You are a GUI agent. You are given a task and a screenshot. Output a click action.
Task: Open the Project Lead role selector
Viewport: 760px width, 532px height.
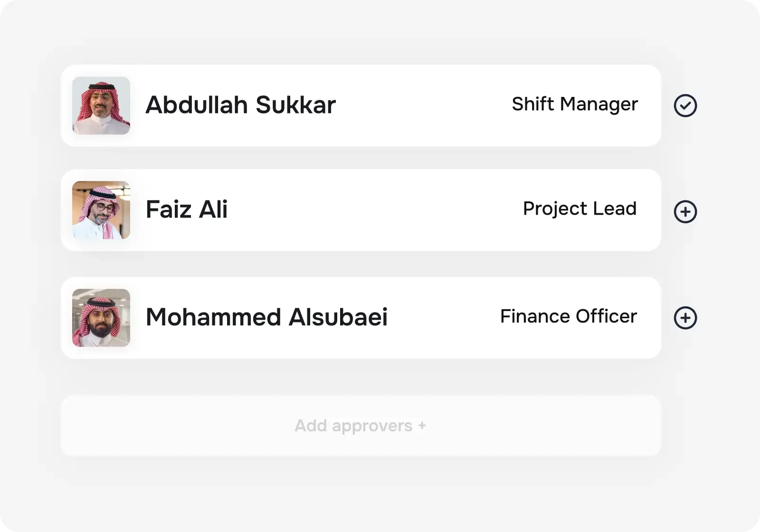580,209
